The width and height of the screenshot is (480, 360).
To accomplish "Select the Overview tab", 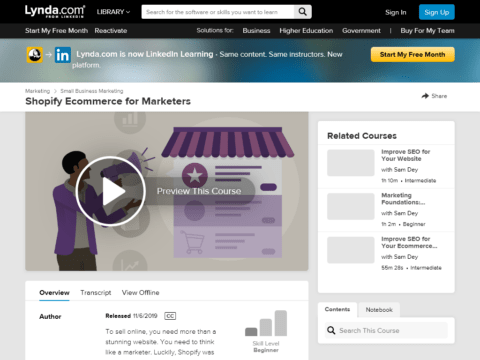I will (x=54, y=293).
